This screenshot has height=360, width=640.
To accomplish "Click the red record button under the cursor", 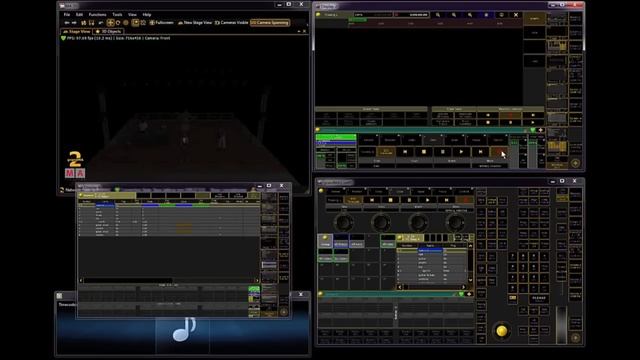I will [x=499, y=152].
